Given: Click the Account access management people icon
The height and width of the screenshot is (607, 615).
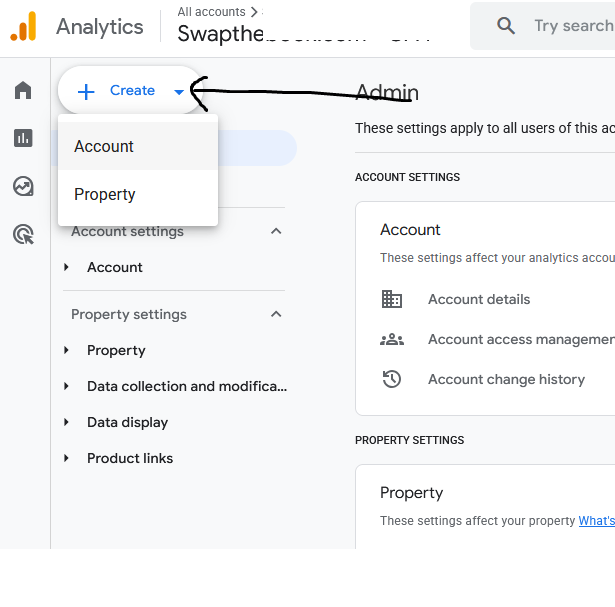Looking at the screenshot, I should [x=391, y=339].
